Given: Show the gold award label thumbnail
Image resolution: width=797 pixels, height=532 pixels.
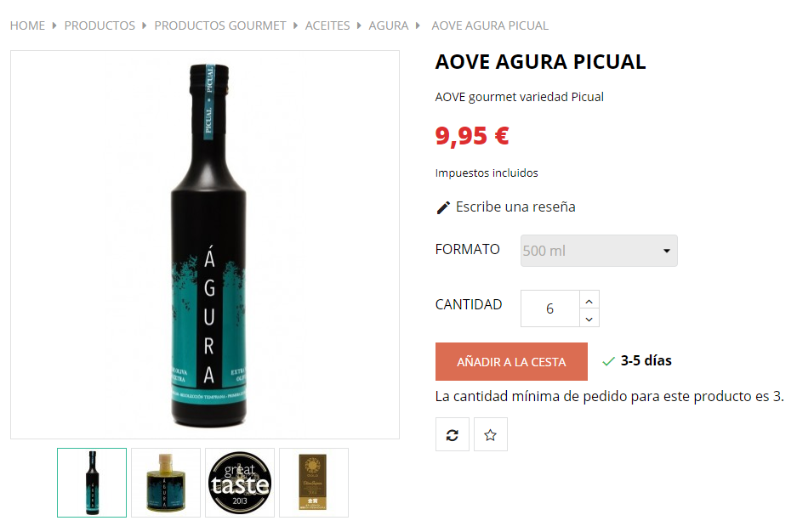Looking at the screenshot, I should [x=314, y=483].
